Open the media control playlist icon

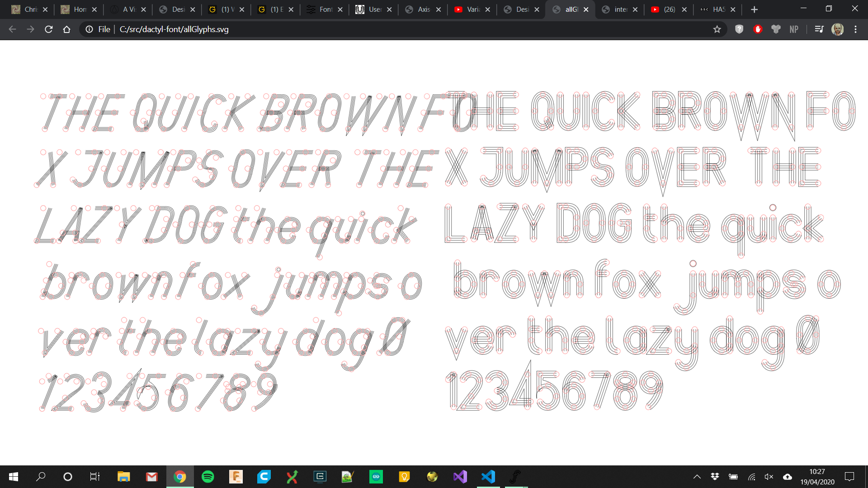click(819, 29)
